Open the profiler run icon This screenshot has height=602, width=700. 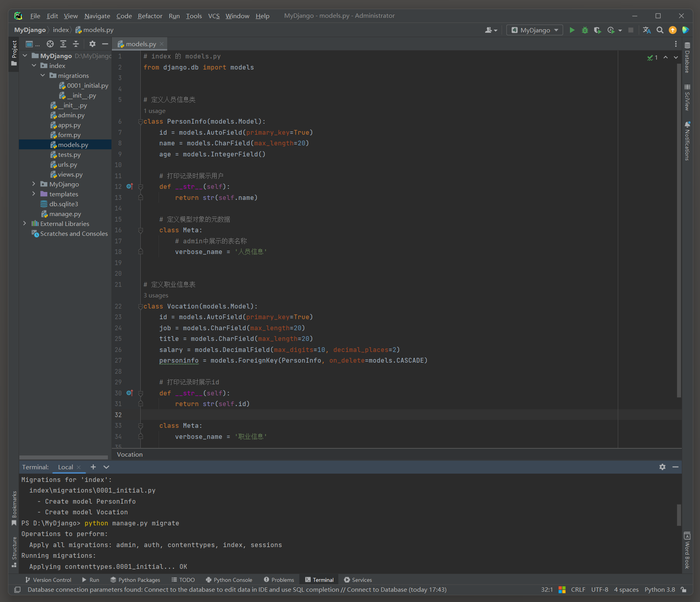pos(611,30)
